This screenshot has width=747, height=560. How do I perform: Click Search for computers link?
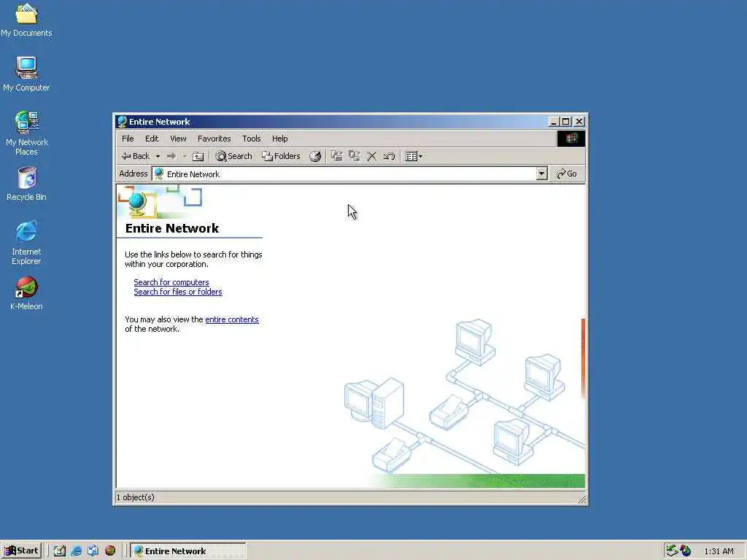tap(171, 282)
